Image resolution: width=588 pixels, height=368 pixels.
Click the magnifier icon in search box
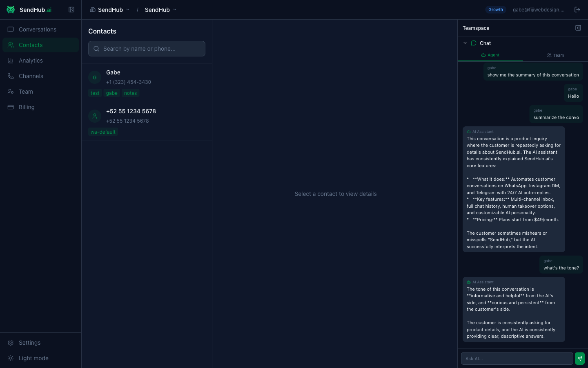[96, 49]
